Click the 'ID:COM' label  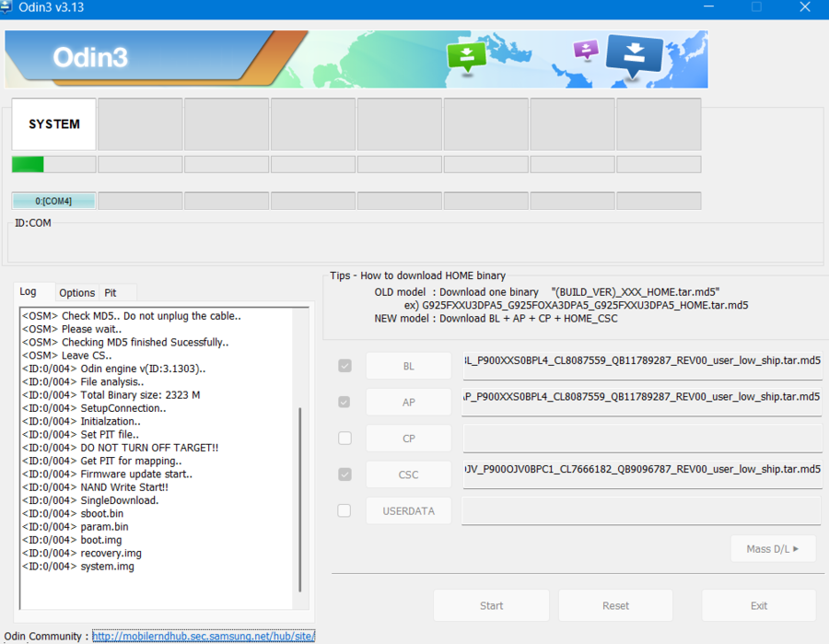coord(33,223)
